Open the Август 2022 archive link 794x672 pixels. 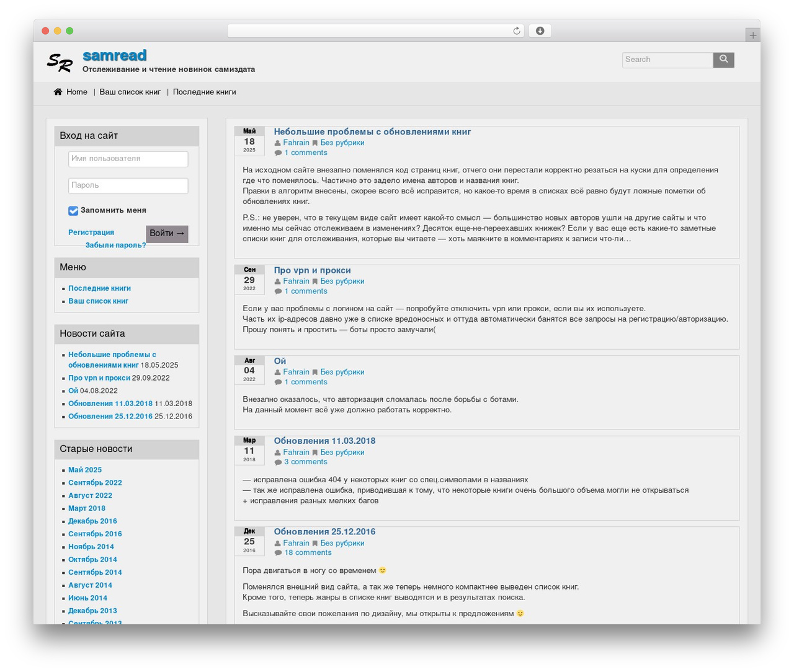pyautogui.click(x=90, y=496)
